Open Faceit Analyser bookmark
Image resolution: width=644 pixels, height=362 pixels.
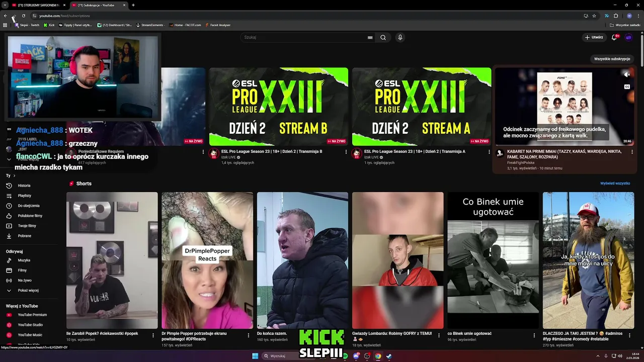[218, 25]
